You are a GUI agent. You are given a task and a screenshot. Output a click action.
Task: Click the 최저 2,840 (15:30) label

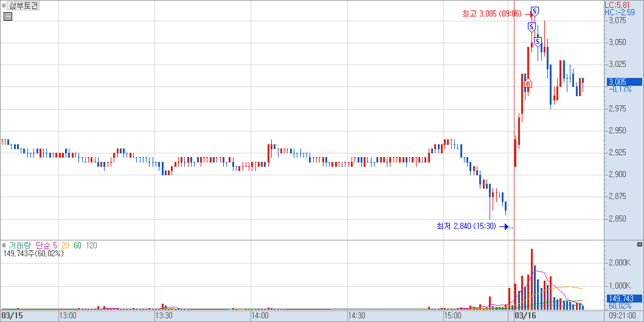(x=466, y=226)
